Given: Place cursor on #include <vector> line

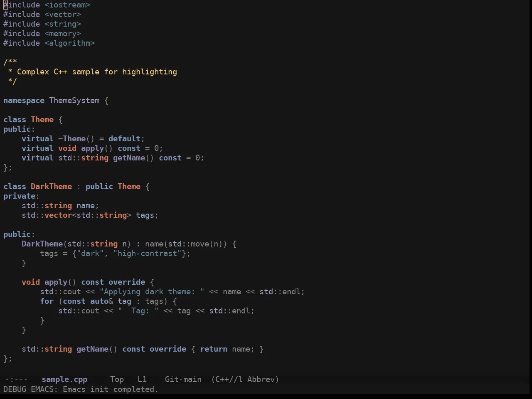Looking at the screenshot, I should (x=42, y=15).
